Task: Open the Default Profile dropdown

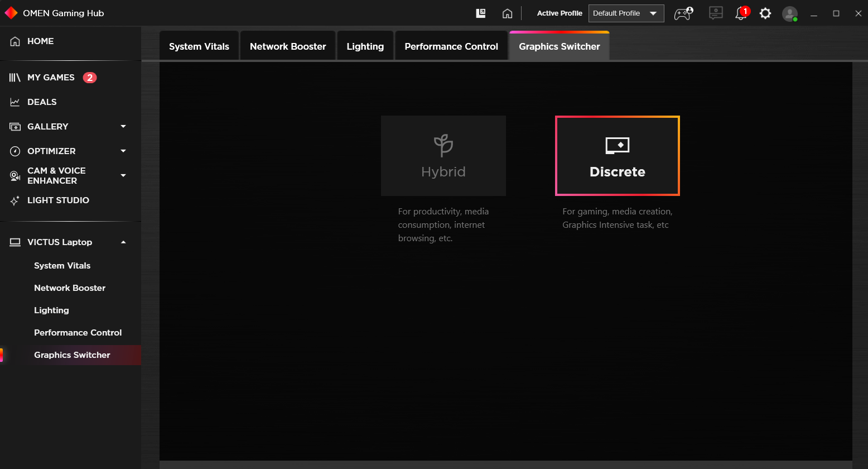Action: (626, 13)
